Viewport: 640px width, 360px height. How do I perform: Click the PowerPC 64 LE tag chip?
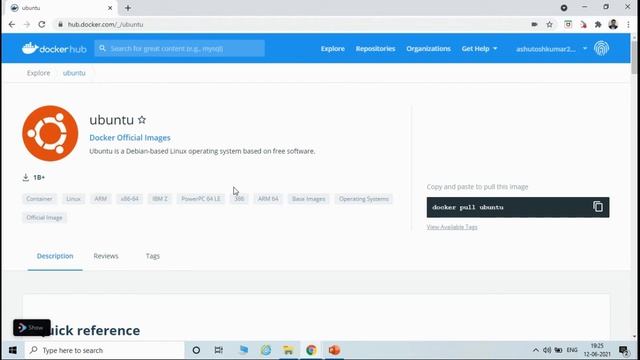(200, 199)
